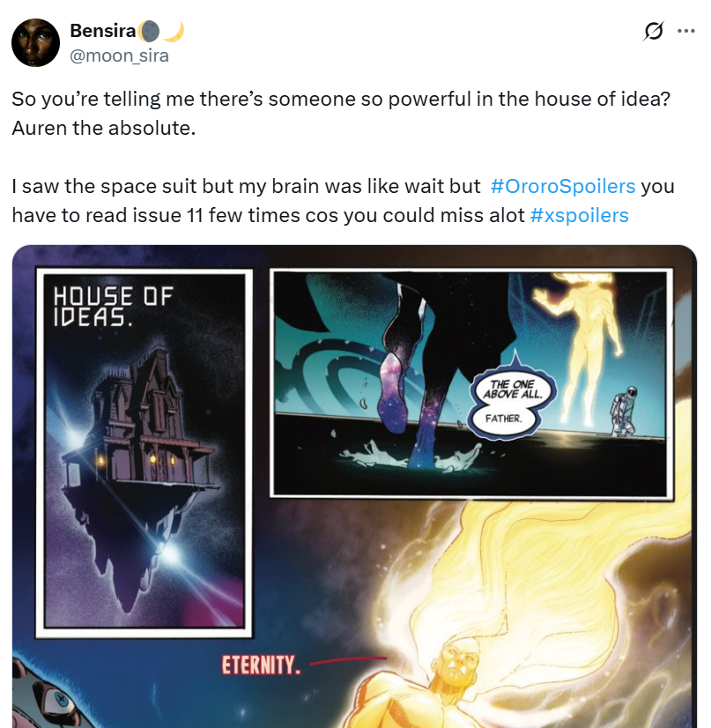The height and width of the screenshot is (728, 711).
Task: Click the 'The One Above All' speech bubble
Action: (x=513, y=389)
